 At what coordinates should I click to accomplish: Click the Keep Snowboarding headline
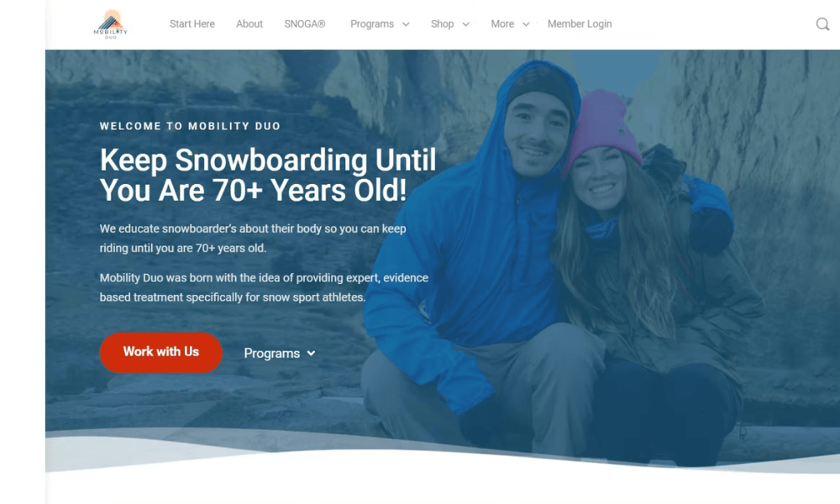pyautogui.click(x=268, y=176)
